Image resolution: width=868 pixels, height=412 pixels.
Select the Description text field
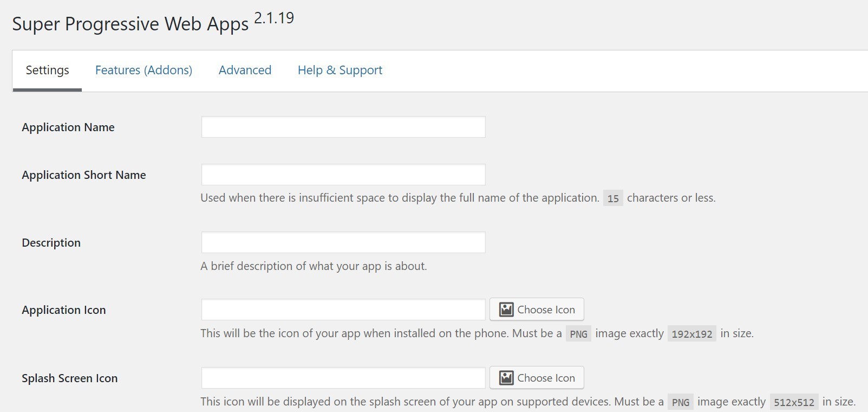(x=343, y=242)
